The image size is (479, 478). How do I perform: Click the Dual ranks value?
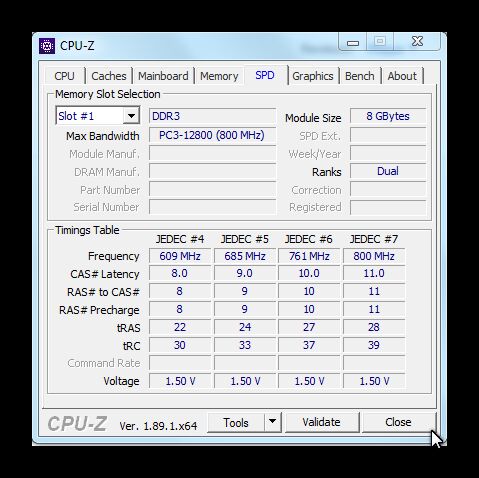[x=388, y=171]
